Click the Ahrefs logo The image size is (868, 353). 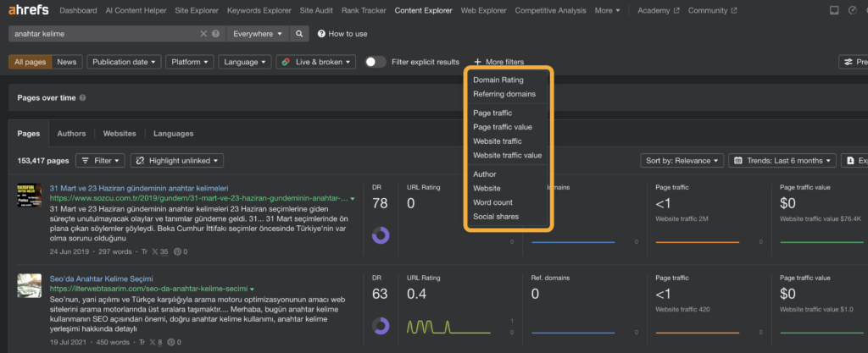[x=28, y=10]
